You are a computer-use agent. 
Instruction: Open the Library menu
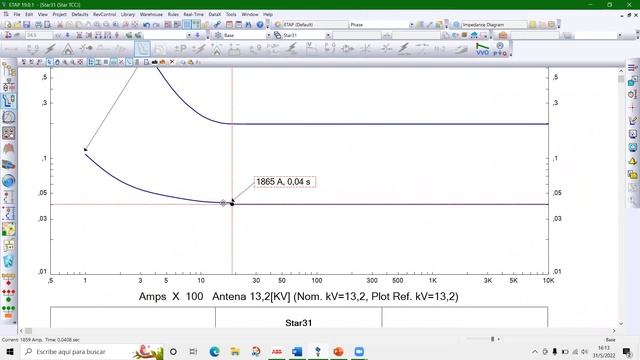coord(128,14)
